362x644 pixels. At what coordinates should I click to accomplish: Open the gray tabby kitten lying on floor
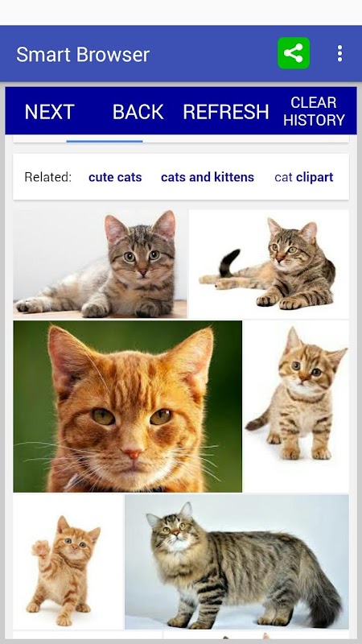click(100, 264)
